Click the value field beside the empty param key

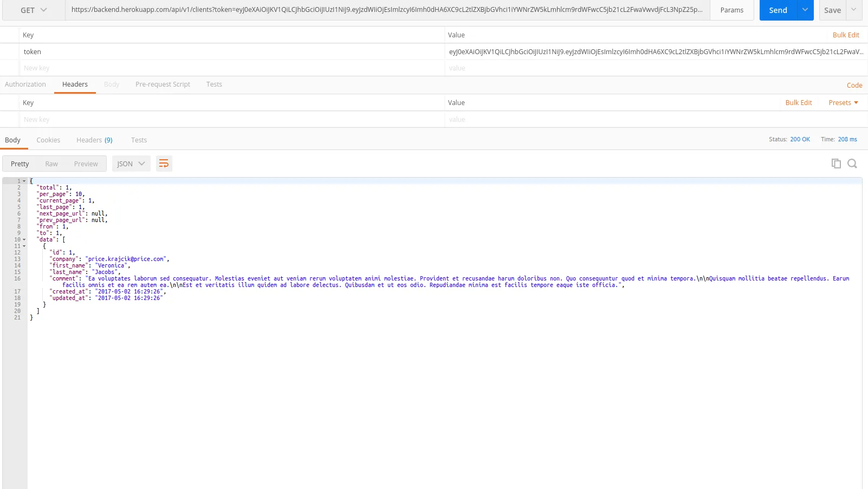click(656, 68)
